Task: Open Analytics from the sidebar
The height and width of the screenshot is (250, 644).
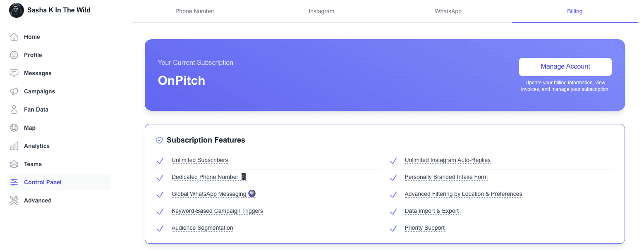Action: pos(36,146)
